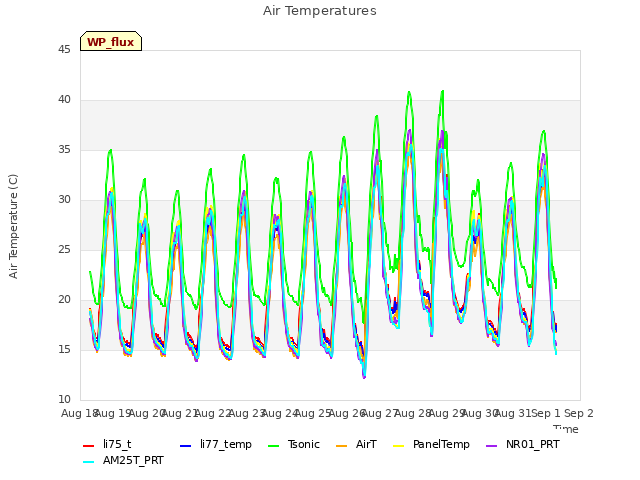Toggle the NR01_PRT legend entry
Screen dimensions: 640x480
pos(522,444)
